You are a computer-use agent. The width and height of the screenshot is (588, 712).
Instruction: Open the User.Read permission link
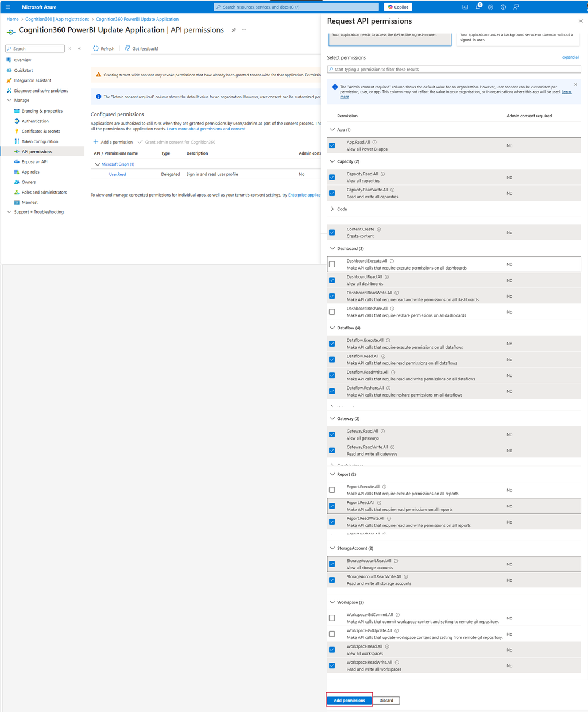tap(118, 174)
